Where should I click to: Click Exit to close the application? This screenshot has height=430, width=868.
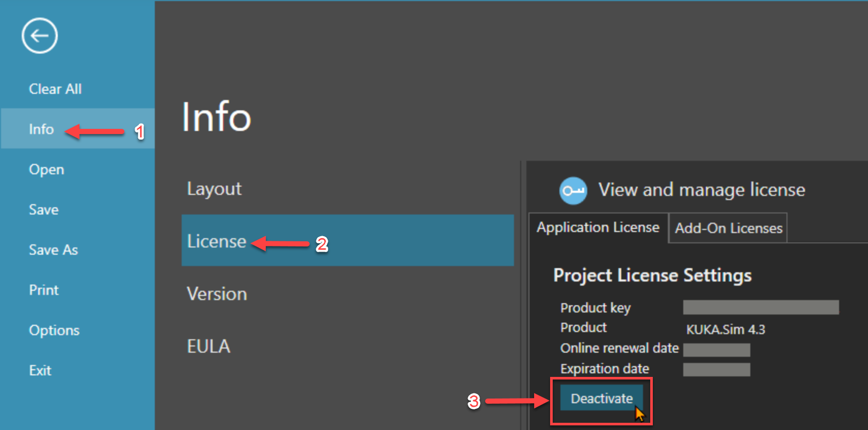click(x=40, y=371)
